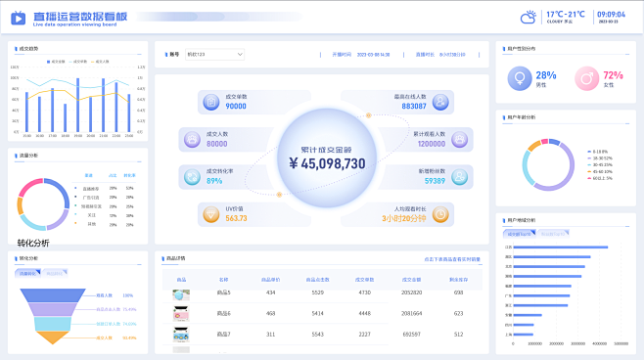Open the 账号 account dropdown

click(214, 54)
